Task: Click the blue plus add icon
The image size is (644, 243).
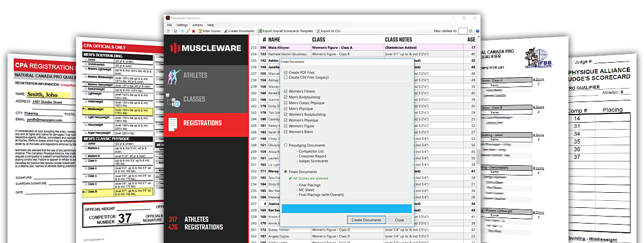Action: (182, 31)
